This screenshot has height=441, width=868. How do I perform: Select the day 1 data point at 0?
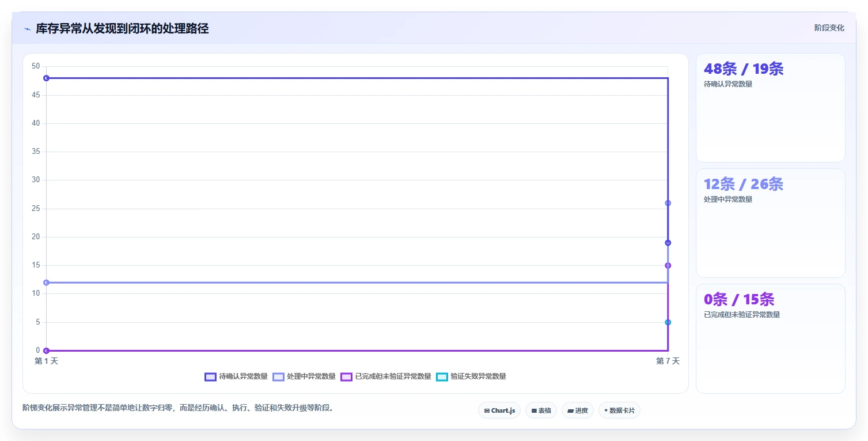click(x=47, y=350)
